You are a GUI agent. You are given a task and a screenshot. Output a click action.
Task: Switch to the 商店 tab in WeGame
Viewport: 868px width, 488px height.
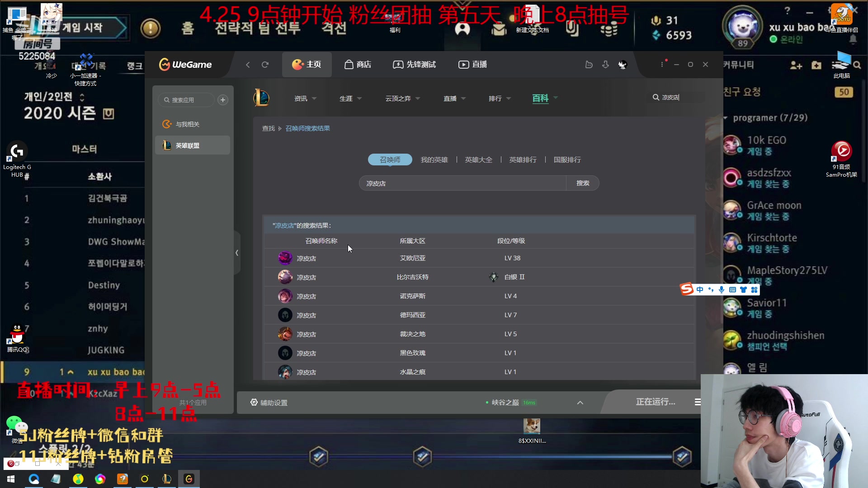[358, 64]
